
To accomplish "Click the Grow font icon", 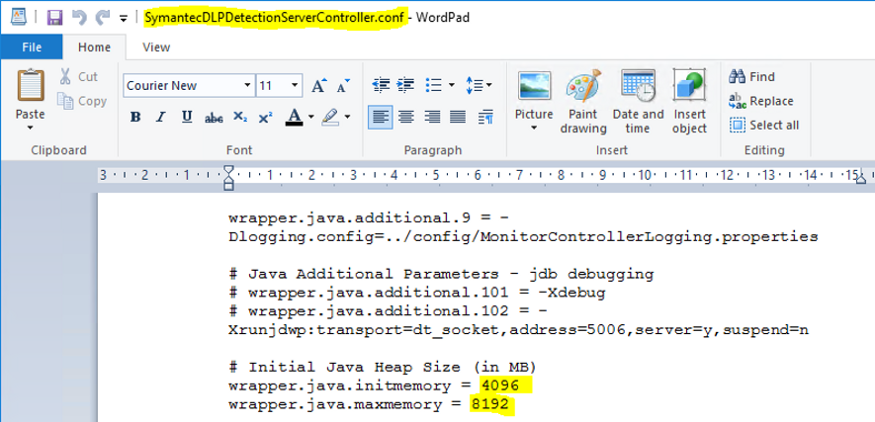I will 317,86.
